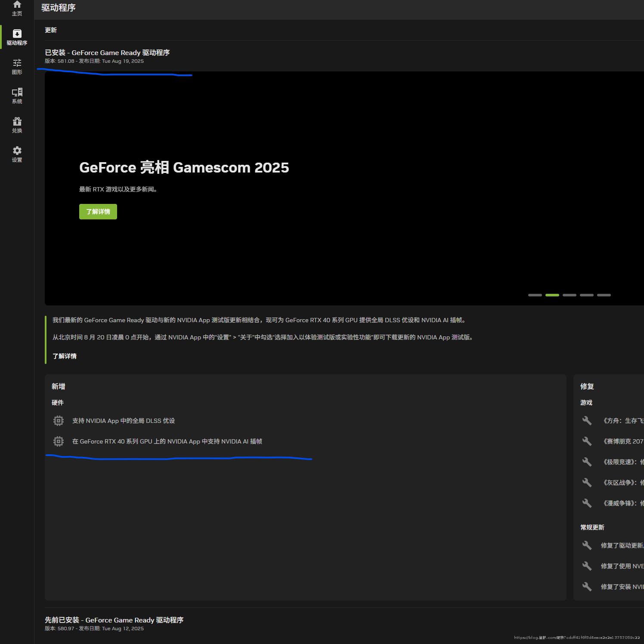The image size is (644, 644).
Task: Click wrench icon beside 修复了驱动更新 entry
Action: pos(587,545)
